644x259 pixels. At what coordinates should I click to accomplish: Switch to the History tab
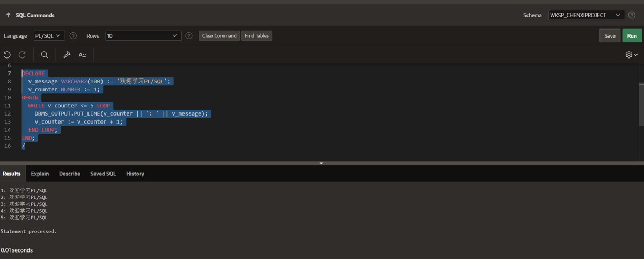coord(135,174)
